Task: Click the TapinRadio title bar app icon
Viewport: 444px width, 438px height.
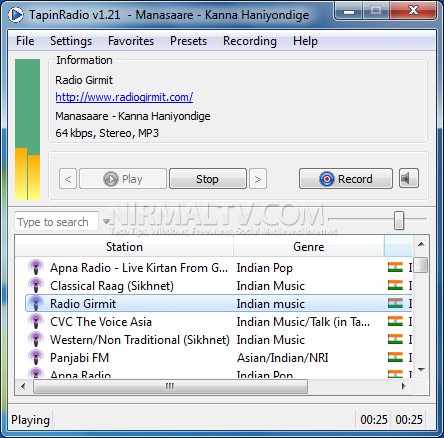Action: tap(16, 15)
